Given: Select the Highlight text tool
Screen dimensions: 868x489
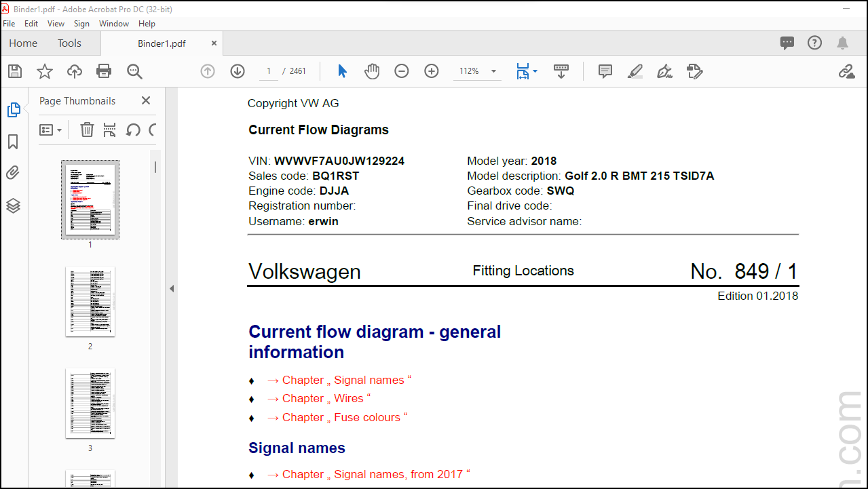Looking at the screenshot, I should (x=635, y=71).
